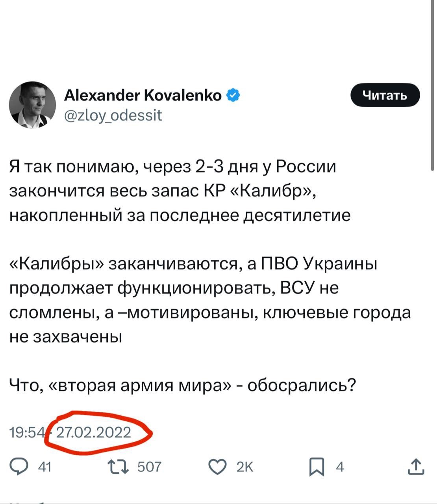Click the retweet arrows icon
This screenshot has width=437, height=504.
tap(119, 467)
